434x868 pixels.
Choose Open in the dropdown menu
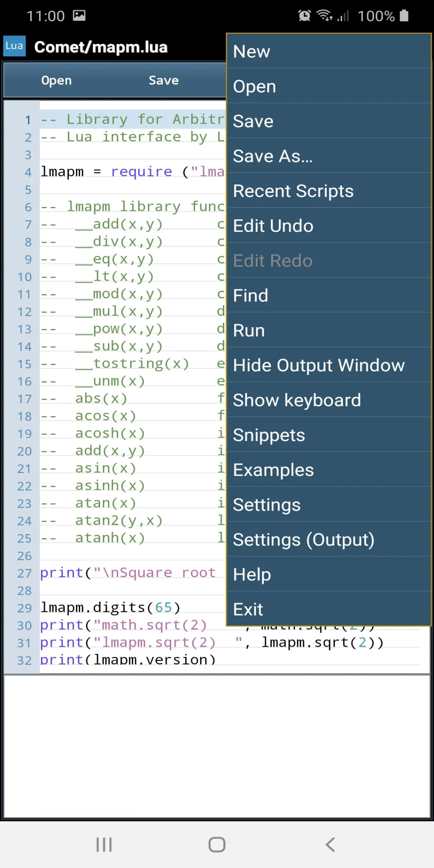(x=329, y=86)
